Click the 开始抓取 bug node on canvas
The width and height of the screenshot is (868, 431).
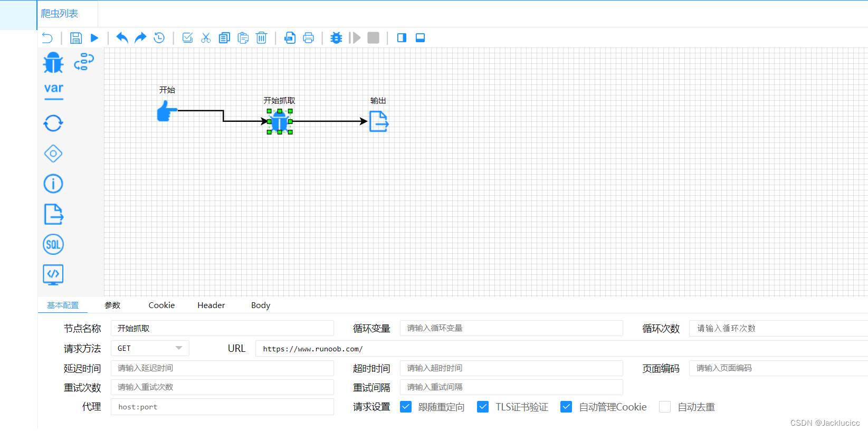coord(280,121)
